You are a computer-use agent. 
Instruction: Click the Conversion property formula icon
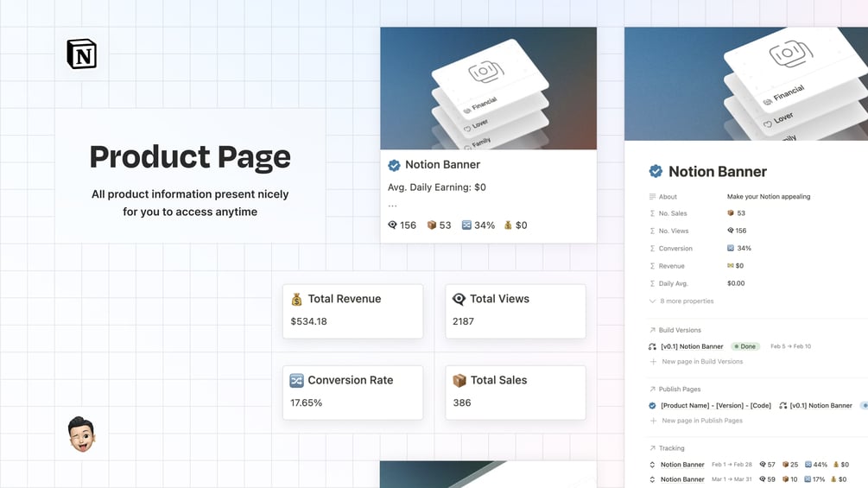(652, 249)
